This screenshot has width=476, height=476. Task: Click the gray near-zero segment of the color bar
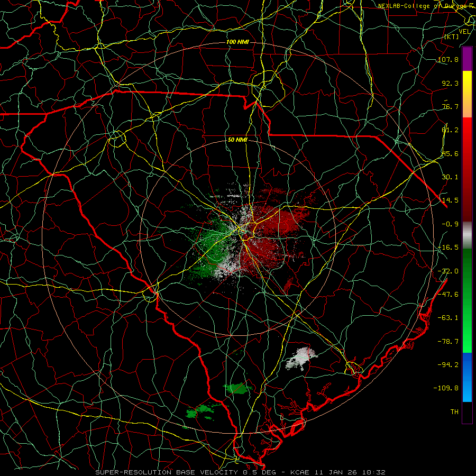467,235
